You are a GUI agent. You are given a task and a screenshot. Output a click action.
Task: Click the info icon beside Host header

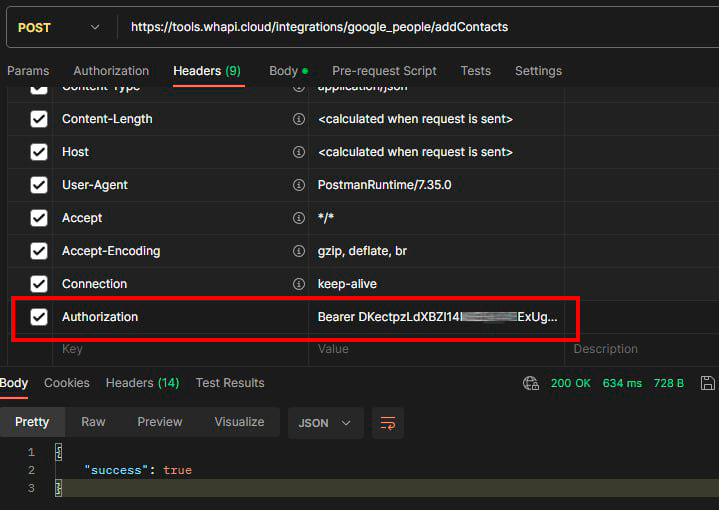pos(298,152)
